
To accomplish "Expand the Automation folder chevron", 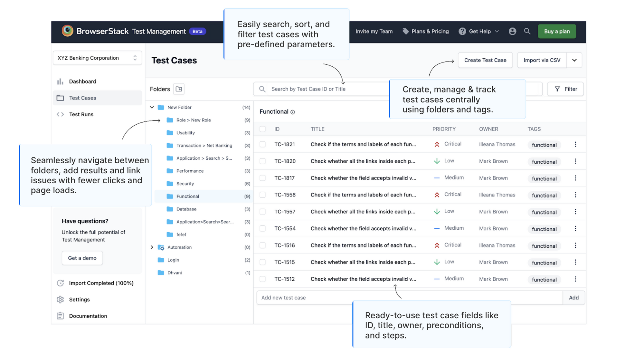I will click(x=152, y=247).
